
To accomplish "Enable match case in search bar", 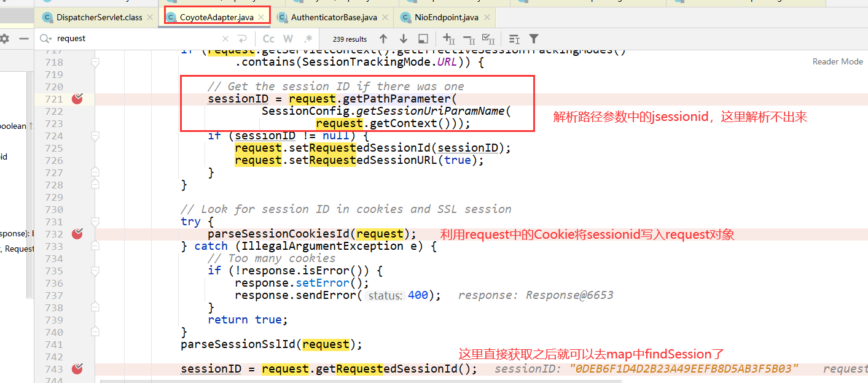I will pyautogui.click(x=268, y=38).
